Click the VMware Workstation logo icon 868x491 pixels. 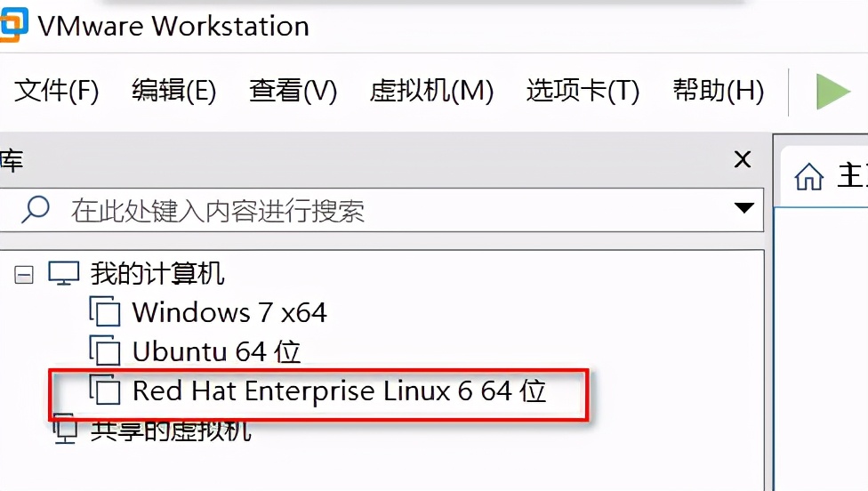click(x=13, y=24)
